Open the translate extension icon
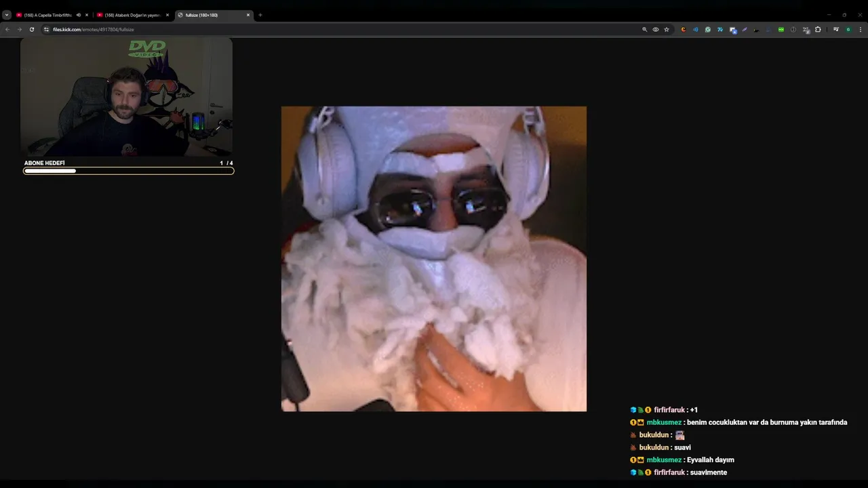 [x=806, y=30]
